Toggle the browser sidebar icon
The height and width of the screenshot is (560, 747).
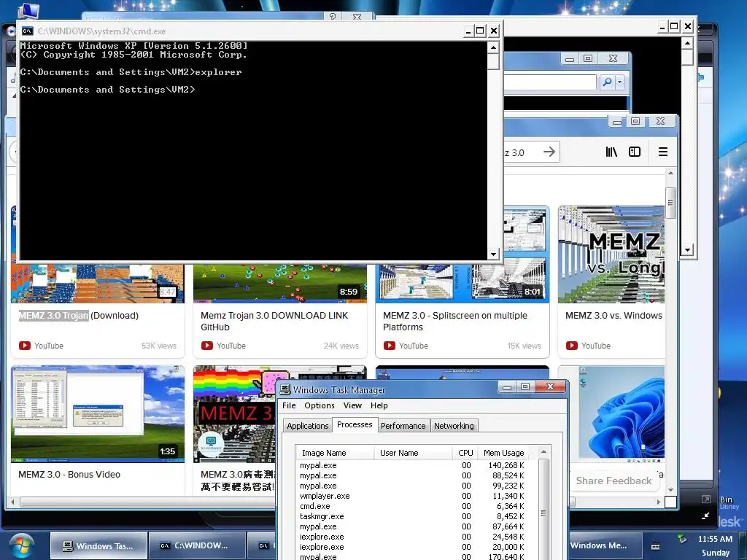635,152
